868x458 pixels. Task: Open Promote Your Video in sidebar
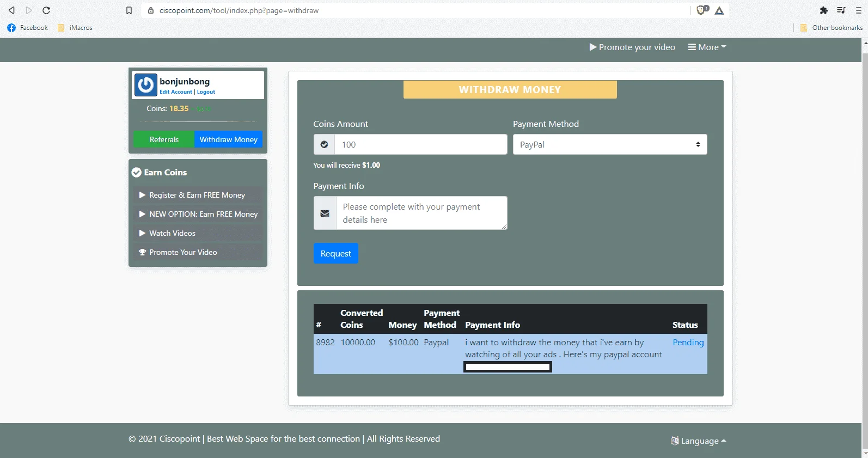pyautogui.click(x=198, y=252)
